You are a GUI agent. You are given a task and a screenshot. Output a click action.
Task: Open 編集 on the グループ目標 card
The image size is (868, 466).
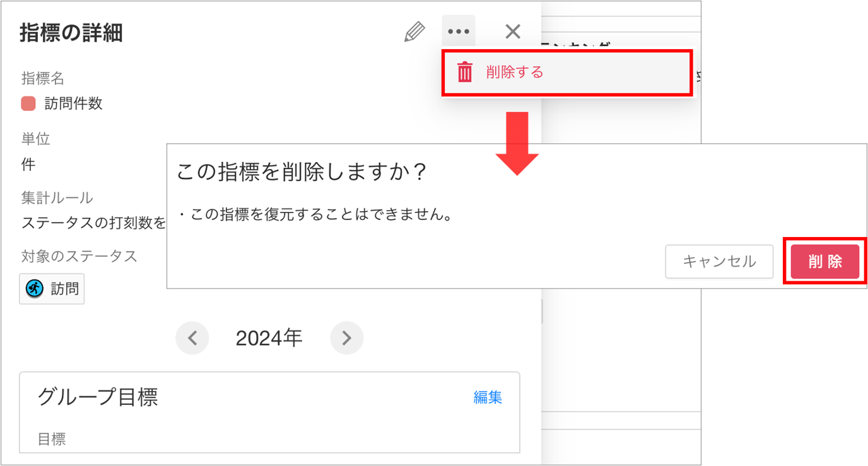(488, 397)
